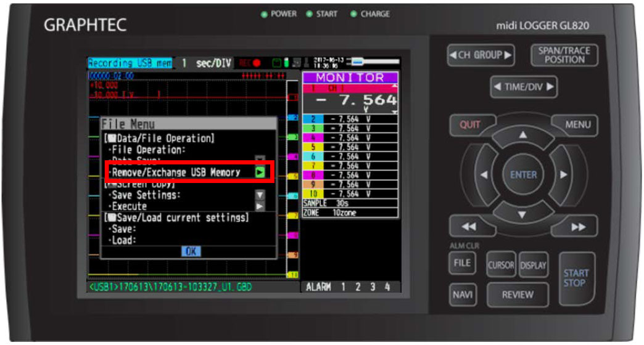Click the Data/File Operation section header
Viewport: 644px width, 345px height.
pos(159,138)
